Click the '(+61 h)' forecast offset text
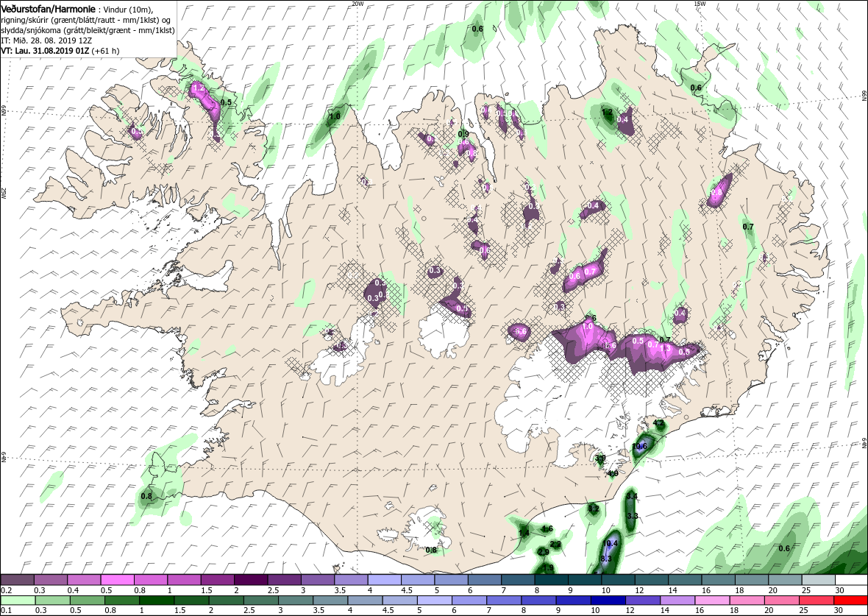 [106, 50]
